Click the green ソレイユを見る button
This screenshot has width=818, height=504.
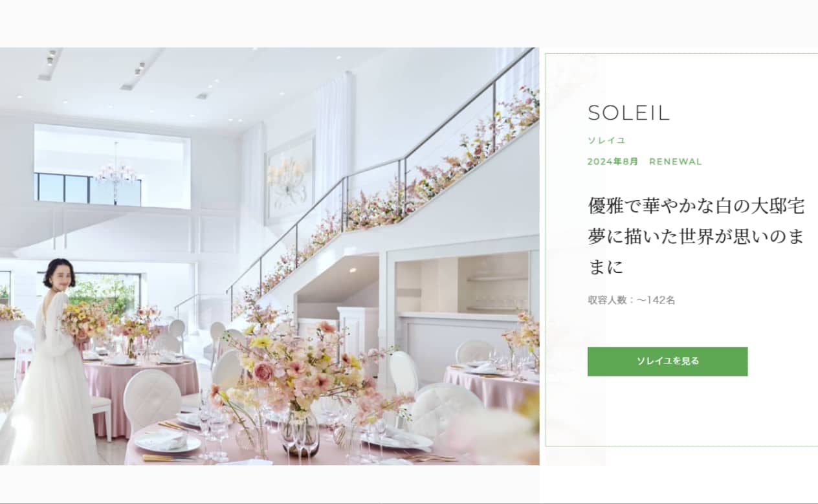click(x=667, y=361)
